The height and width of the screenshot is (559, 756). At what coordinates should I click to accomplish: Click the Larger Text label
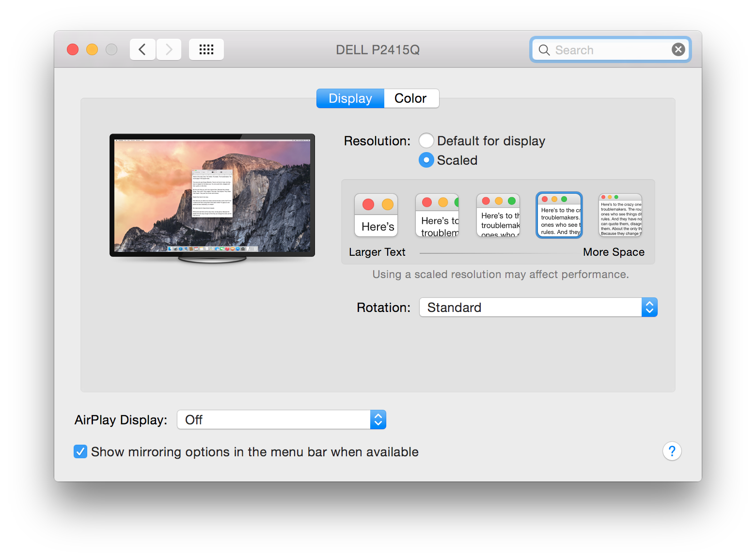[377, 252]
